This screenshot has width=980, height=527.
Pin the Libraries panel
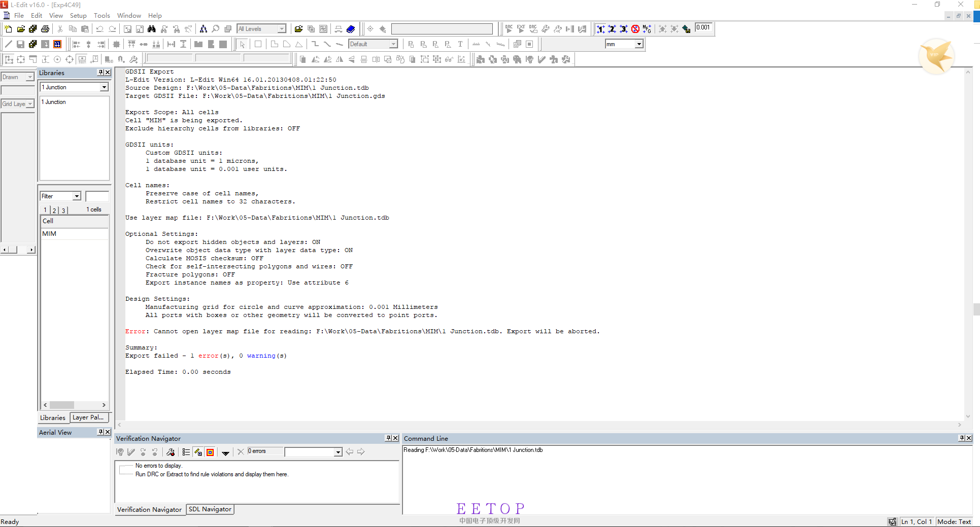coord(101,73)
